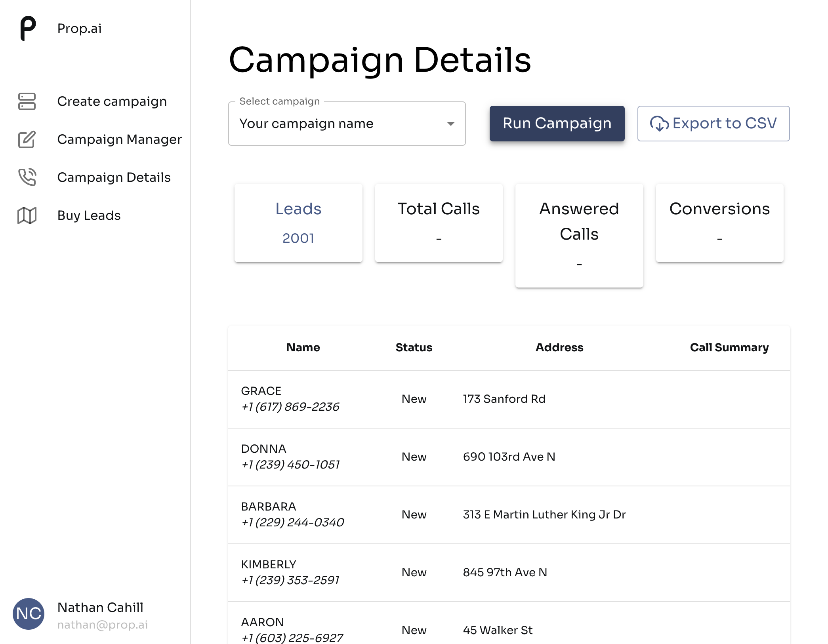Click the Nathan Cahill profile name
The width and height of the screenshot is (828, 644).
100,608
